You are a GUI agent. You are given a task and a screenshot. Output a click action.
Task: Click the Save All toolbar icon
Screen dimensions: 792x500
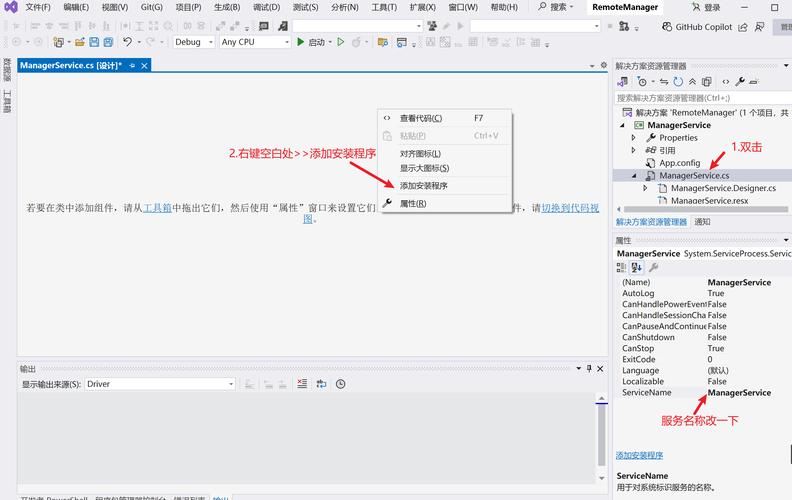107,42
